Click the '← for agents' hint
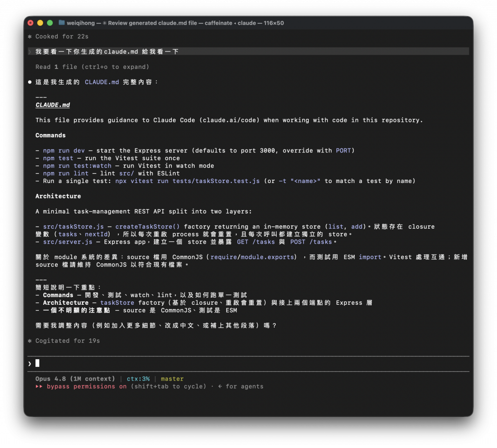This screenshot has height=448, width=497. click(241, 386)
